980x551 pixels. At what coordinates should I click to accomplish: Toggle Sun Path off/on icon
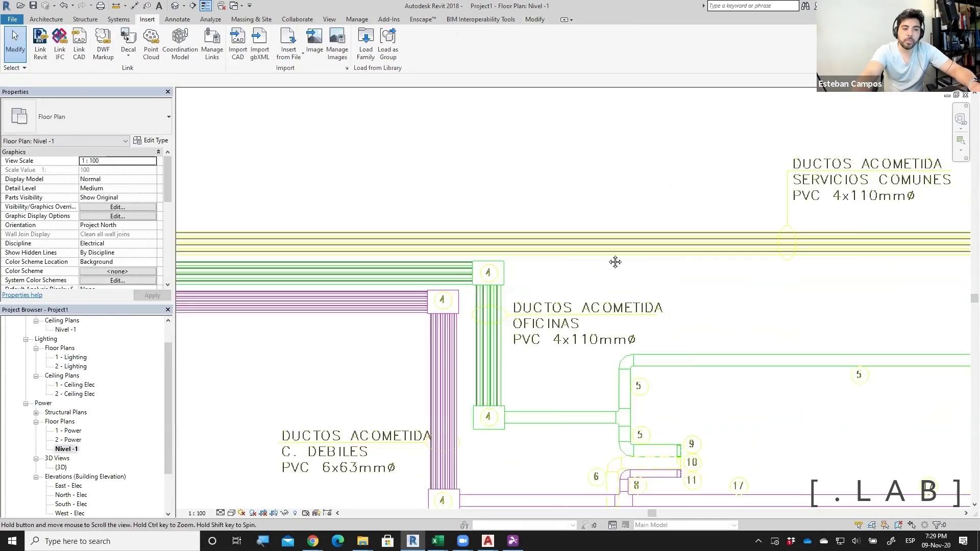click(241, 513)
